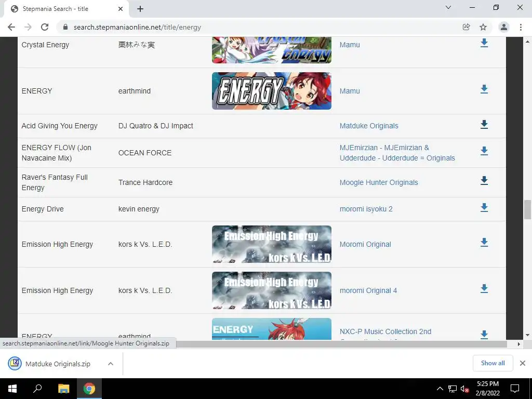
Task: Open the Mamu pack link for Crystal Energy
Action: click(350, 45)
